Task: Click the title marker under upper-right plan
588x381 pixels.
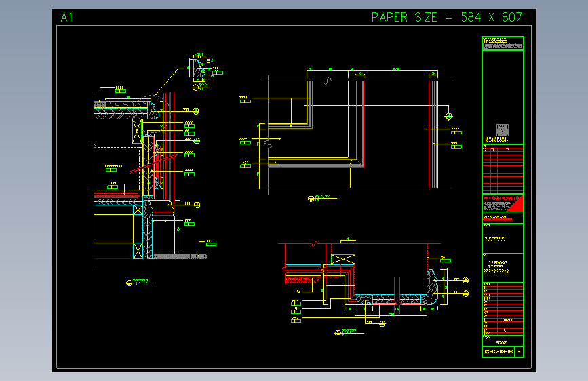Action: tap(321, 198)
